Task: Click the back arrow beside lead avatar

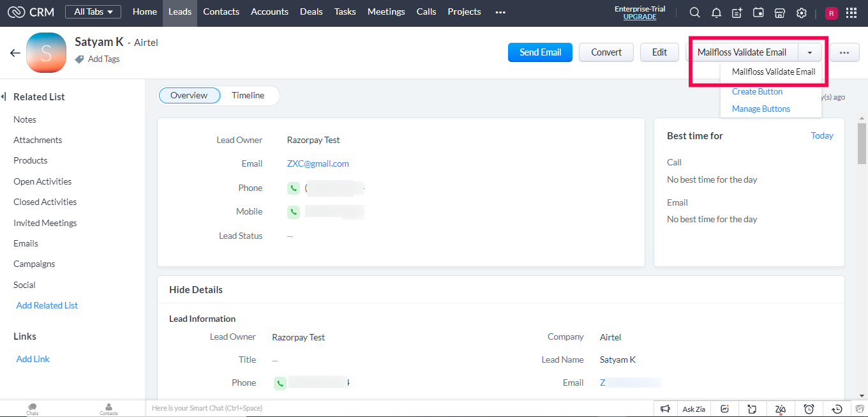Action: coord(15,53)
